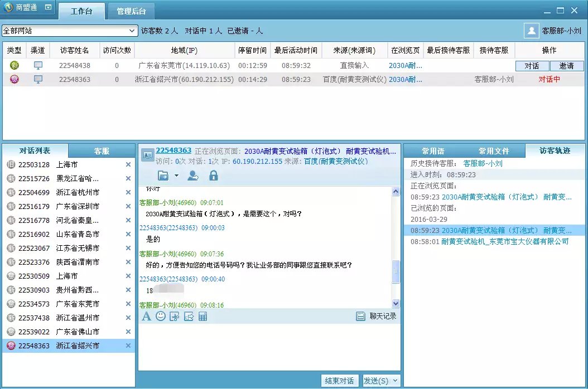Screen dimensions: 588x389
Task: Open the emoji smiley picker
Action: [161, 317]
